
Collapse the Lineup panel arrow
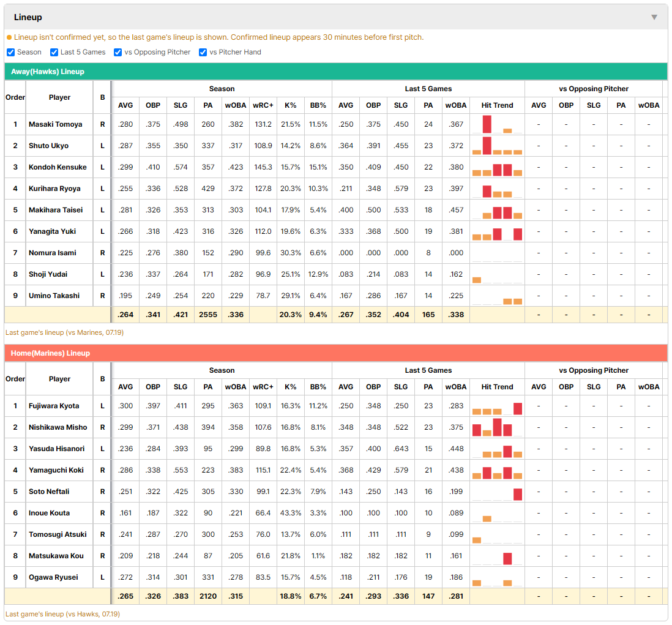point(654,17)
